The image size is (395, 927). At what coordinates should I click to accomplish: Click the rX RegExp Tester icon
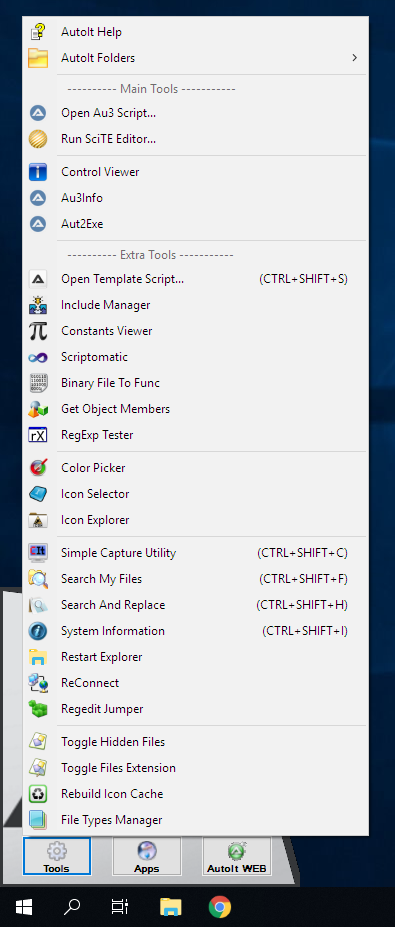(x=38, y=435)
